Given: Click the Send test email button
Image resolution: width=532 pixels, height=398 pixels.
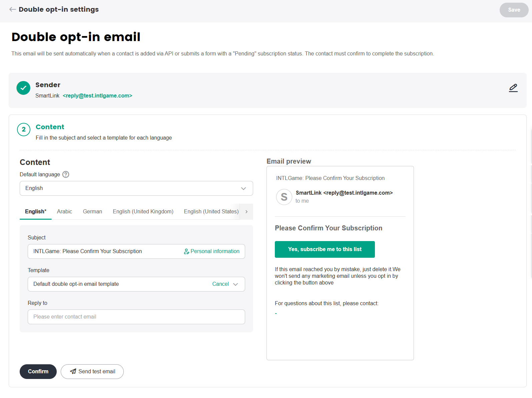Looking at the screenshot, I should tap(92, 372).
